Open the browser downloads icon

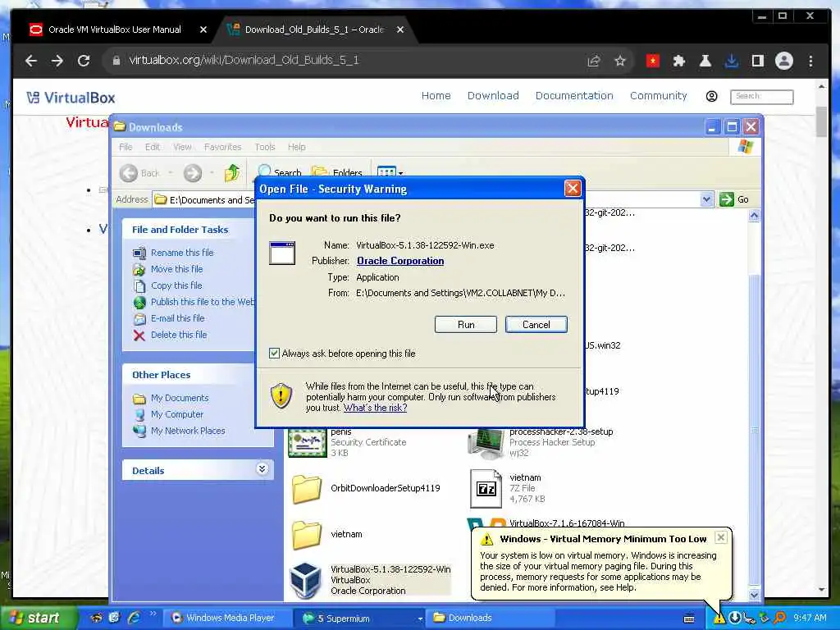(x=731, y=61)
